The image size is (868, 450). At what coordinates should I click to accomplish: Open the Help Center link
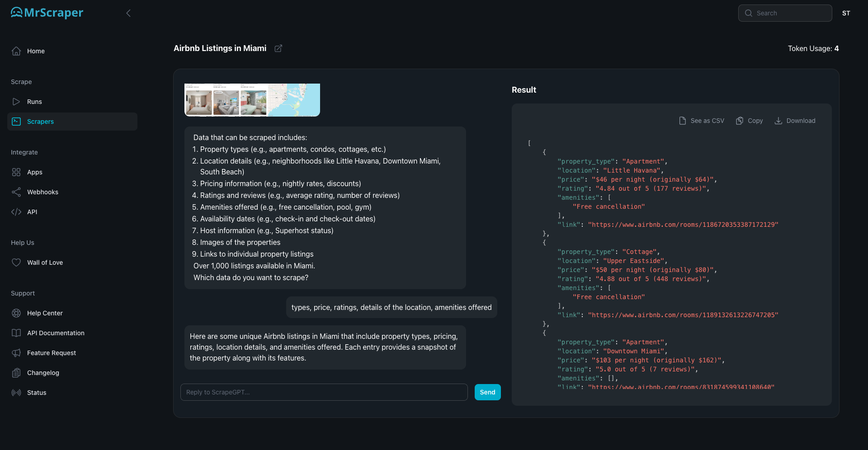(72, 313)
